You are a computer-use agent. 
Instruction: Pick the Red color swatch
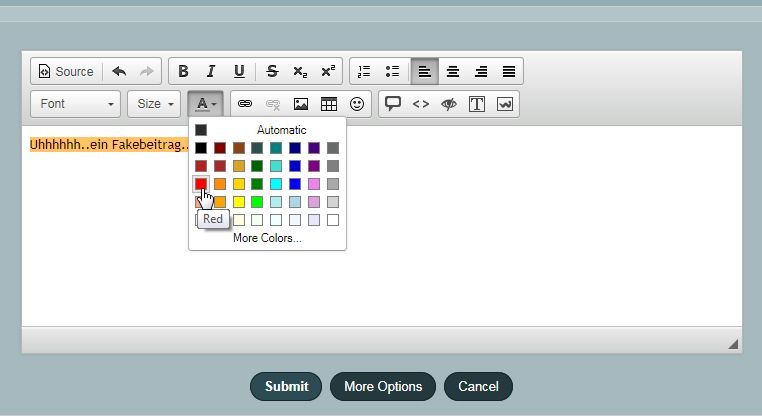point(201,184)
